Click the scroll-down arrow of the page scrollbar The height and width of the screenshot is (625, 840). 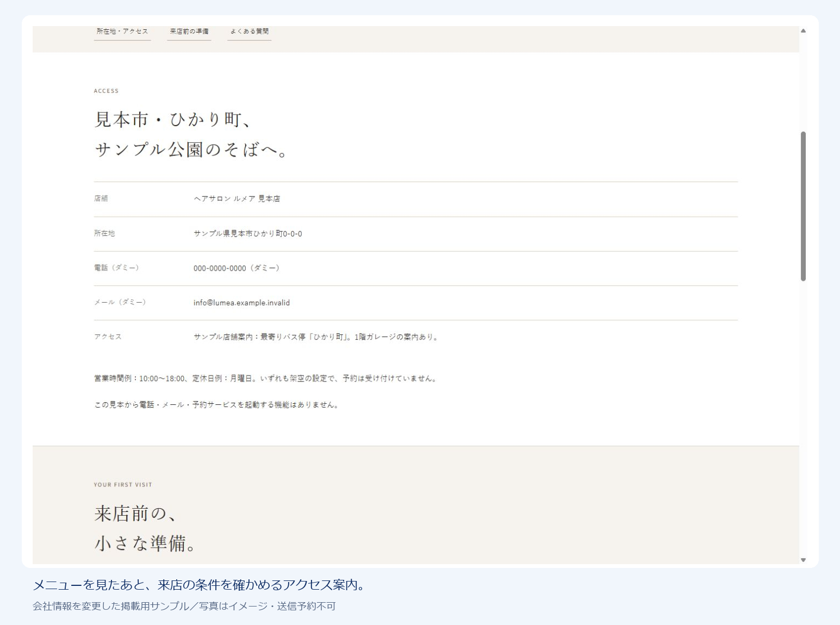(x=803, y=560)
